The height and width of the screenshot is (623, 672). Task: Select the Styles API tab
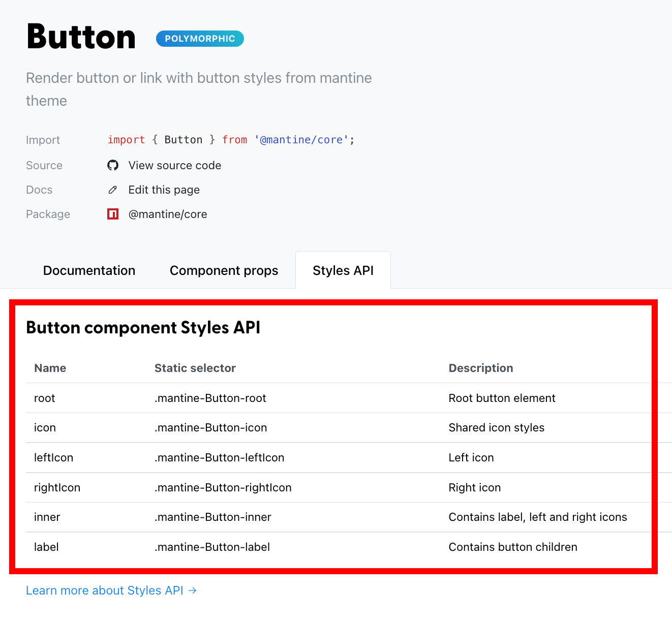(343, 270)
